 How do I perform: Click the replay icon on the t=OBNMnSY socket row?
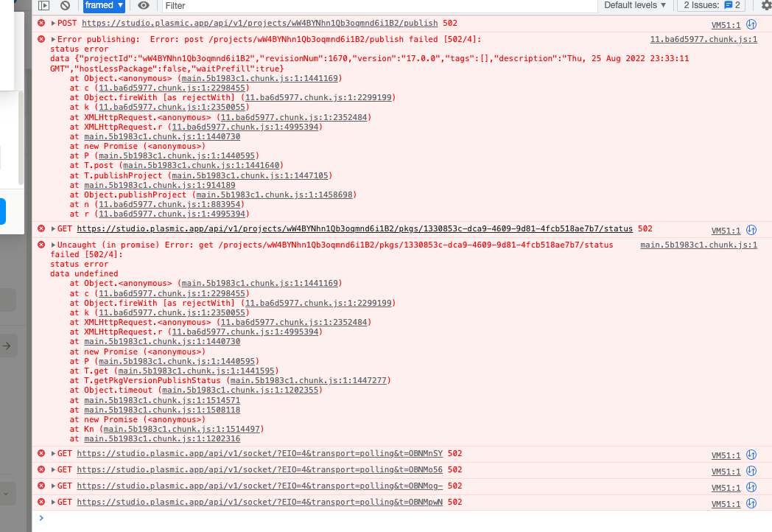[751, 455]
